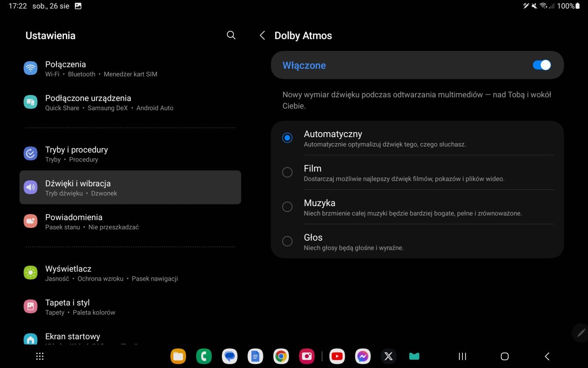Open Dźwięki i wibracja settings
Viewport: 588px width, 368px height.
pyautogui.click(x=130, y=188)
